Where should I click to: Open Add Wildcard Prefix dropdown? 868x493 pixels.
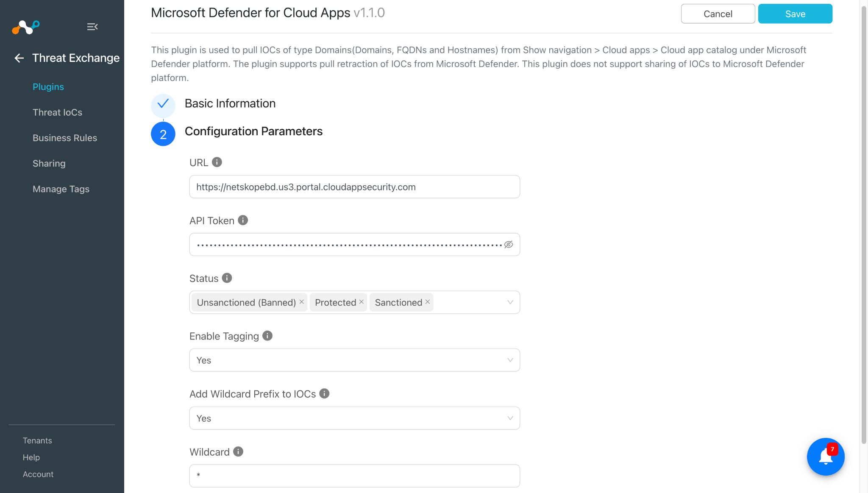[354, 418]
